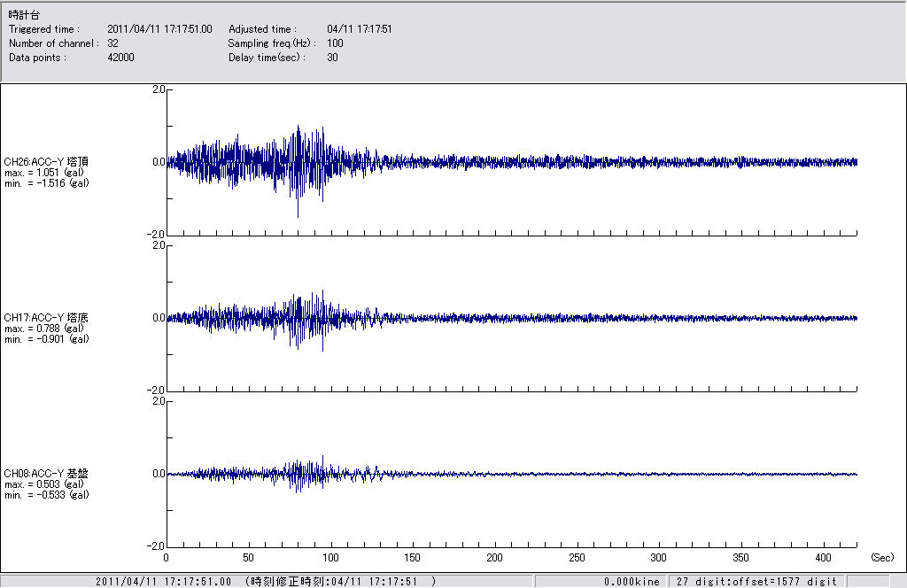The height and width of the screenshot is (588, 907).
Task: Click the (Sec) axis unit label
Action: point(881,558)
